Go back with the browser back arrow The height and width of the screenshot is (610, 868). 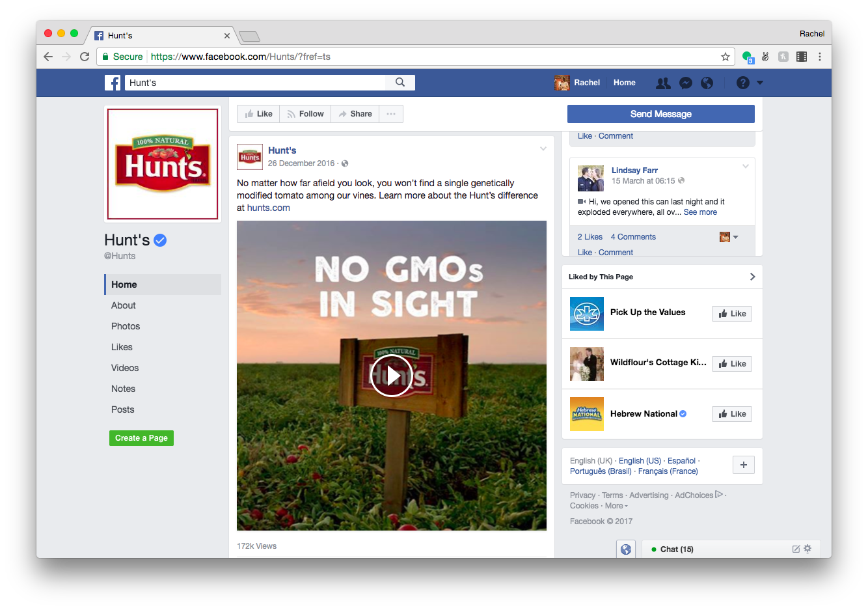click(x=48, y=57)
